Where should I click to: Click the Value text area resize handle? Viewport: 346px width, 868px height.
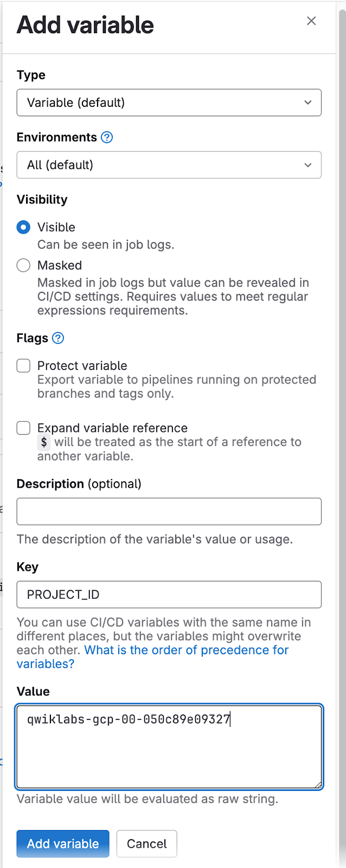coord(318,784)
